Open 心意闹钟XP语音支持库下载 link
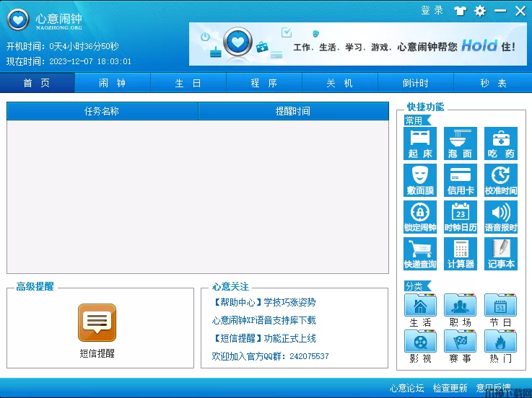Screen dimensions: 532x398 tap(263, 320)
